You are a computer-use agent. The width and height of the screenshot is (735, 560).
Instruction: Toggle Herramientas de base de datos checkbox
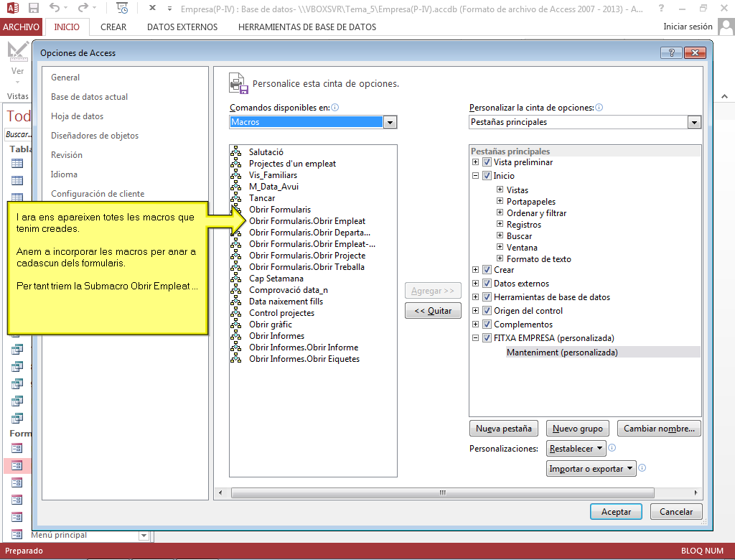pyautogui.click(x=487, y=297)
